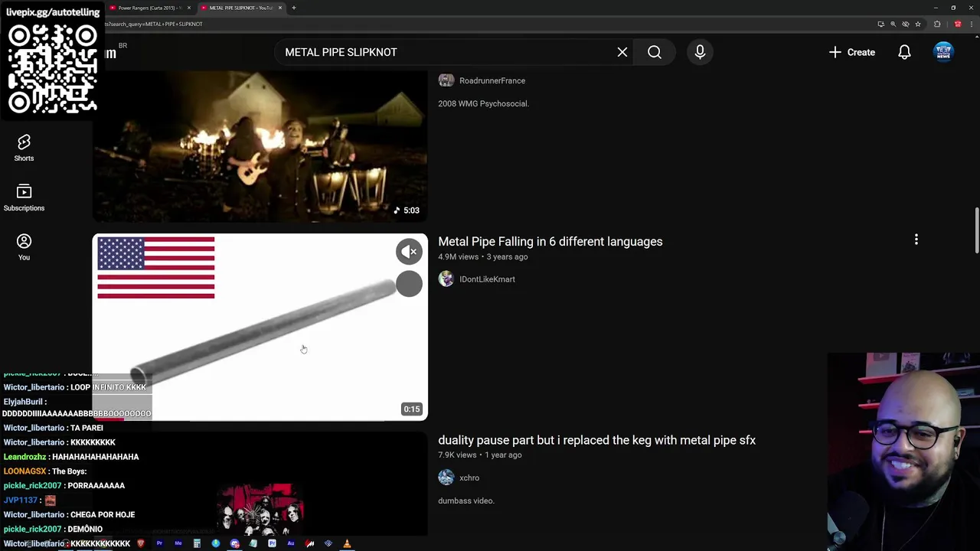Click the magnifier search button

click(x=655, y=52)
